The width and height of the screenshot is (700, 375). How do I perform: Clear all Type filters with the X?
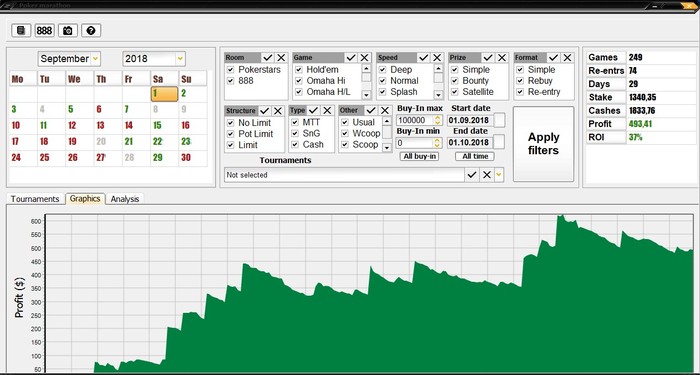tap(327, 110)
